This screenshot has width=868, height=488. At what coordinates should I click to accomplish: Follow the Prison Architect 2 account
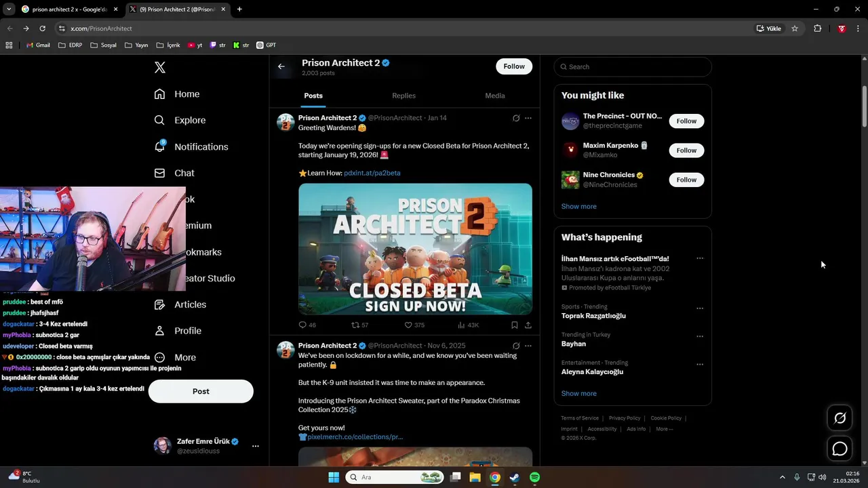pyautogui.click(x=514, y=66)
